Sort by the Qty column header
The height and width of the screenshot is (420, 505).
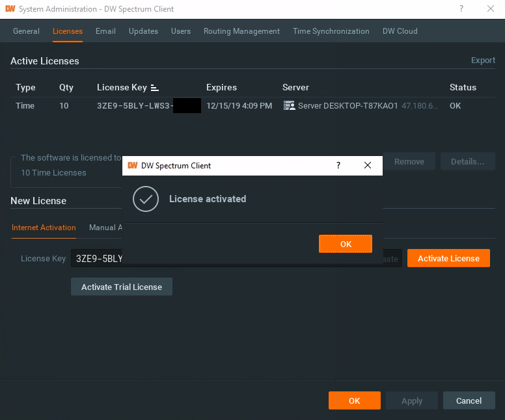pos(66,88)
